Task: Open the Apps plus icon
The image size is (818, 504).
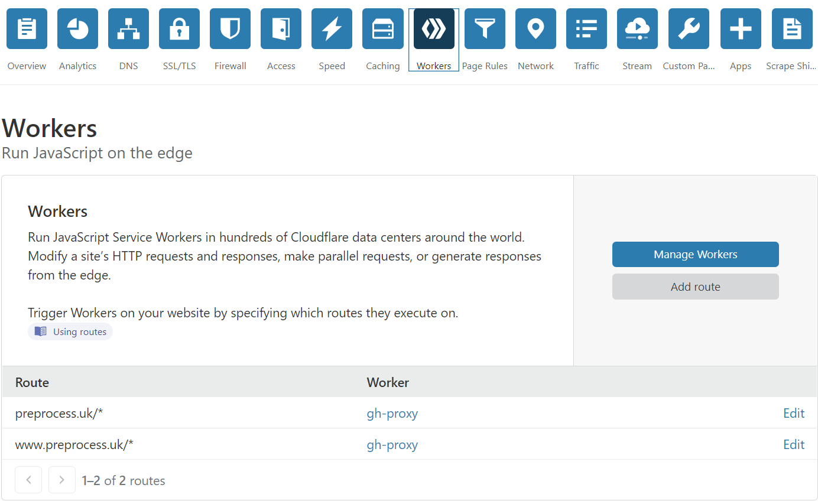Action: click(x=741, y=28)
